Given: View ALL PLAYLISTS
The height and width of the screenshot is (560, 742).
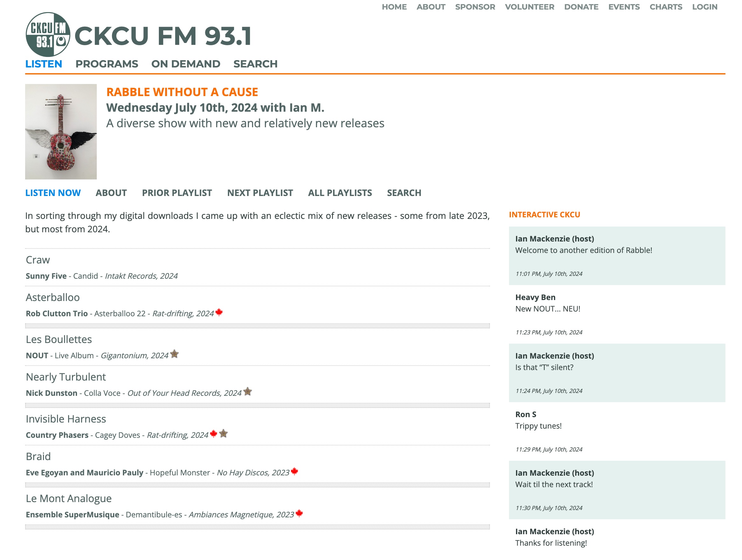Looking at the screenshot, I should pyautogui.click(x=340, y=193).
